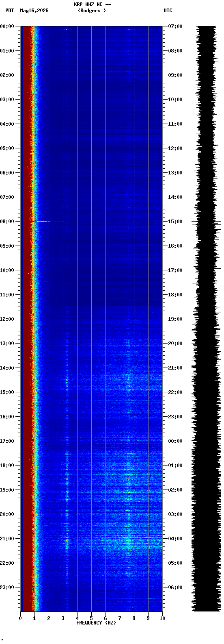The width and height of the screenshot is (224, 644).
Task: Click the 0 Hz frequency tick label
Action: 20,618
